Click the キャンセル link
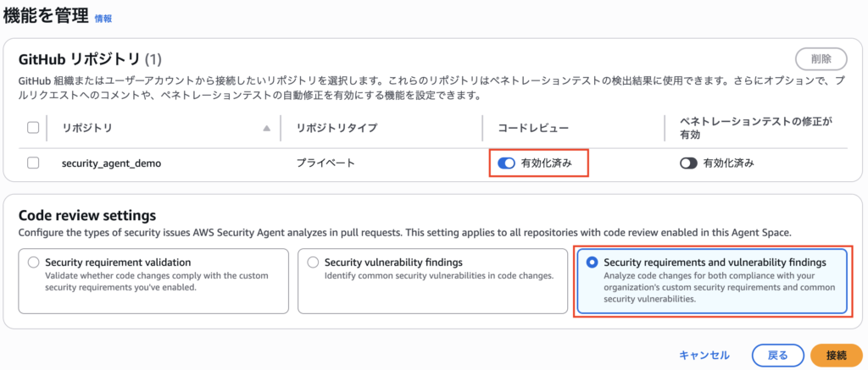Viewport: 868px width, 370px height. (704, 355)
